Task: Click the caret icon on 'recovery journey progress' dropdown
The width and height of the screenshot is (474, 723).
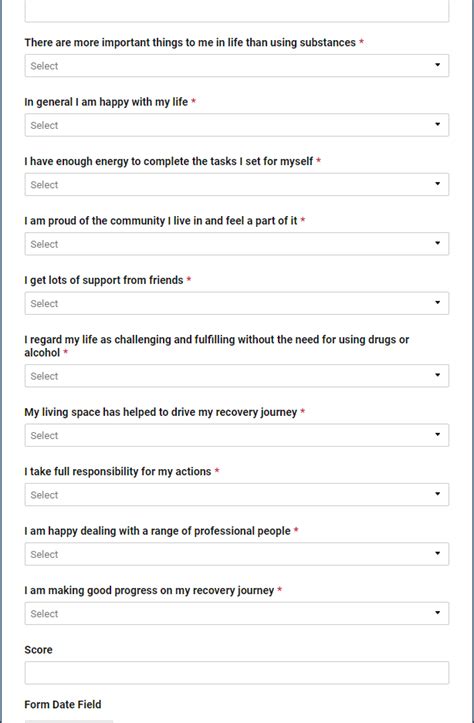Action: click(438, 613)
